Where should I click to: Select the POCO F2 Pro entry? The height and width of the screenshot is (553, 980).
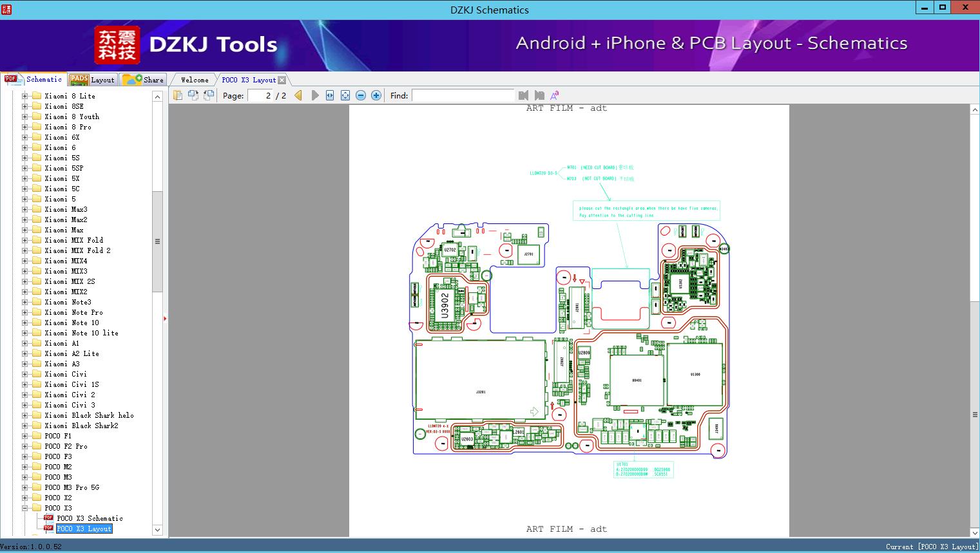click(x=66, y=446)
